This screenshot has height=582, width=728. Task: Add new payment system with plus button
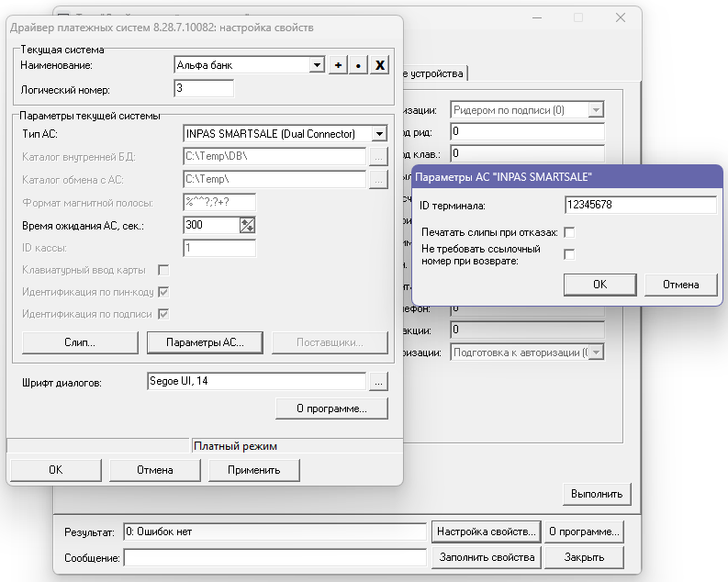pyautogui.click(x=339, y=65)
